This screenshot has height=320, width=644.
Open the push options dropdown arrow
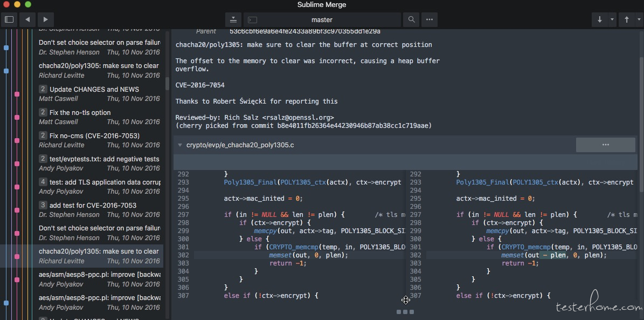pyautogui.click(x=639, y=19)
